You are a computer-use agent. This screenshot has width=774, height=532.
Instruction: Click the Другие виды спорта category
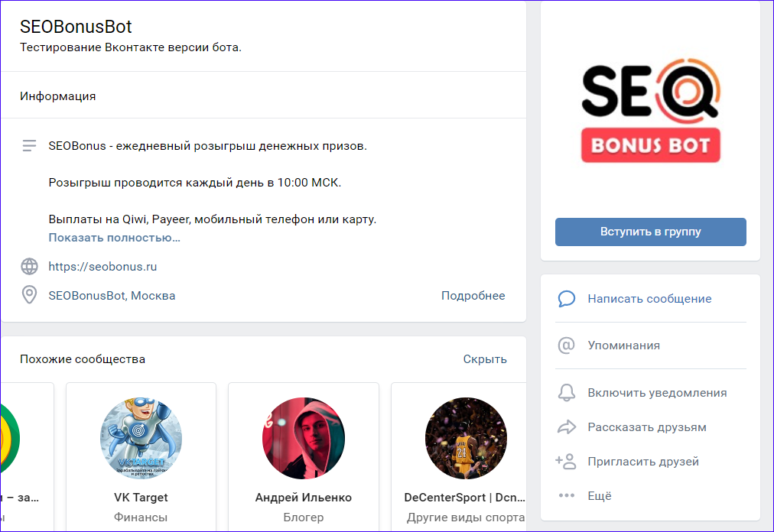click(x=466, y=517)
